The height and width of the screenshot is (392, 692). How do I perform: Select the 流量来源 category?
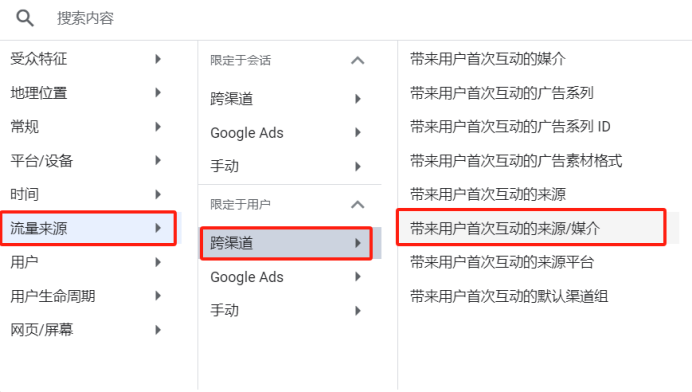pyautogui.click(x=90, y=228)
